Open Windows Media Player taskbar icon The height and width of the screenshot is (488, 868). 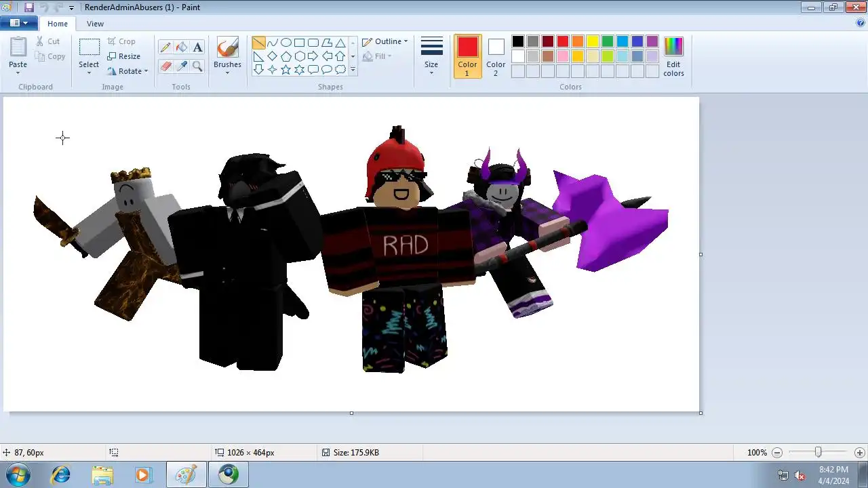coord(143,474)
